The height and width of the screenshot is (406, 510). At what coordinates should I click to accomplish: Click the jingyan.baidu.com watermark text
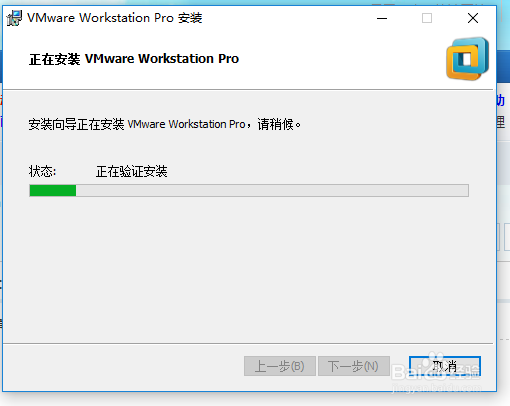point(437,388)
